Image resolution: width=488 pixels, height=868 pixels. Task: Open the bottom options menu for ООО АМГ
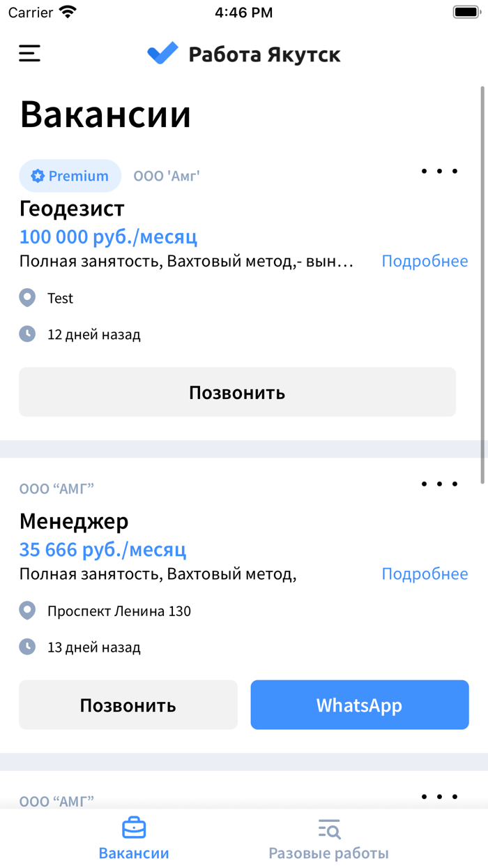439,795
